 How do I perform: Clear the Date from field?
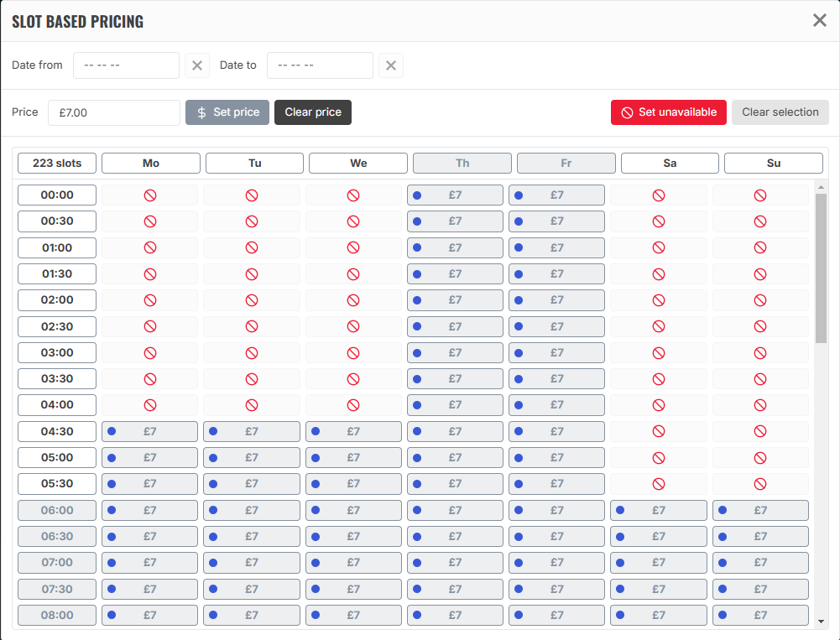[197, 65]
